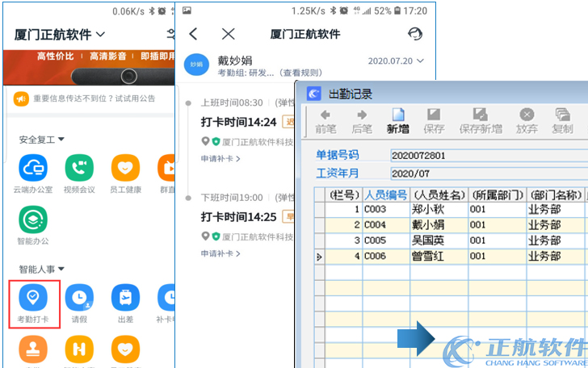This screenshot has height=368, width=588.
Task: Select cell C005 in 出勤记录 grid
Action: tap(386, 240)
